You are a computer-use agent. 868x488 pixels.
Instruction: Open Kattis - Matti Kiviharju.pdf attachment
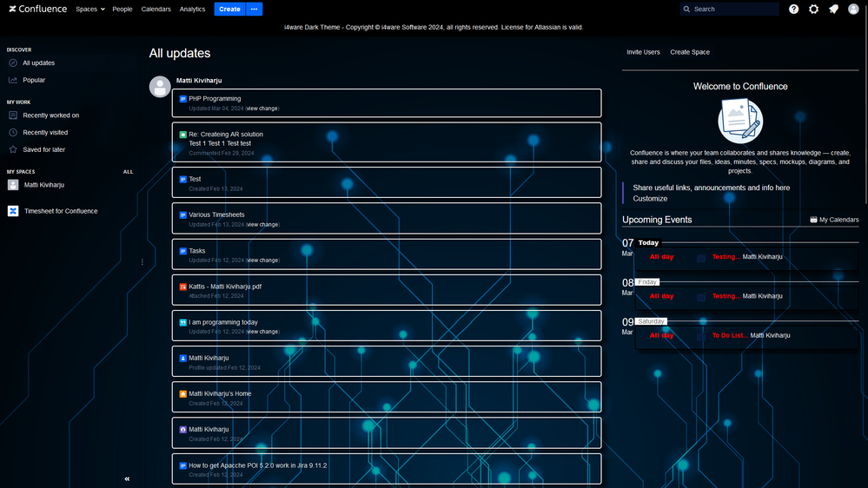225,287
